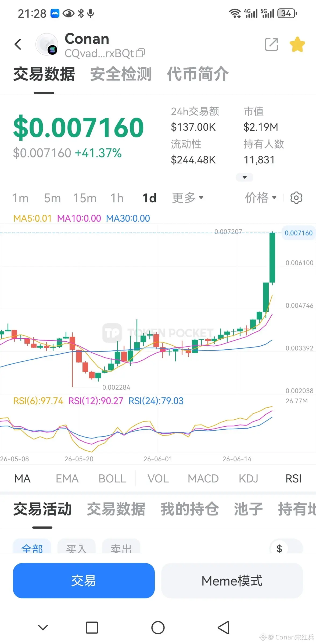Screen dimensions: 316x644
Task: Select the 5m timeframe
Action: [x=52, y=198]
